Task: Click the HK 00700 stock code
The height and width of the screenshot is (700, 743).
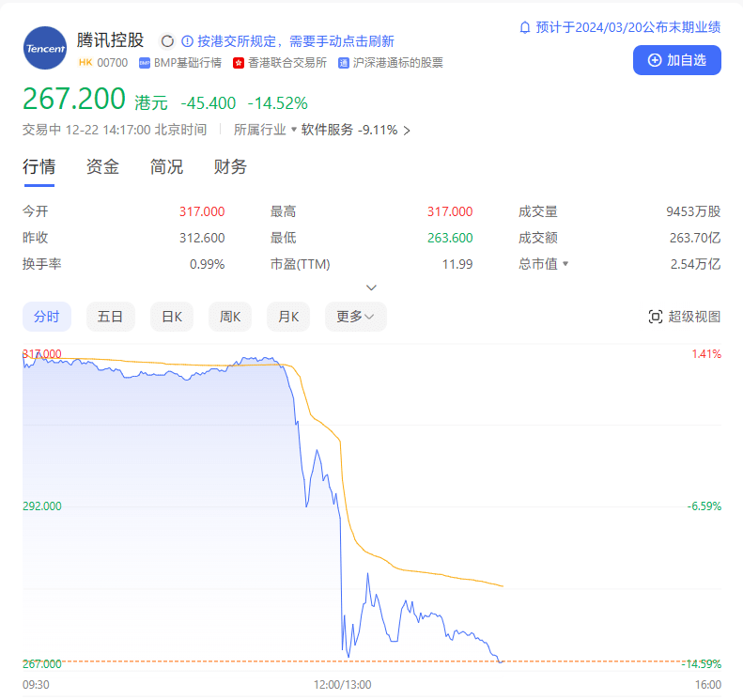Action: (103, 63)
